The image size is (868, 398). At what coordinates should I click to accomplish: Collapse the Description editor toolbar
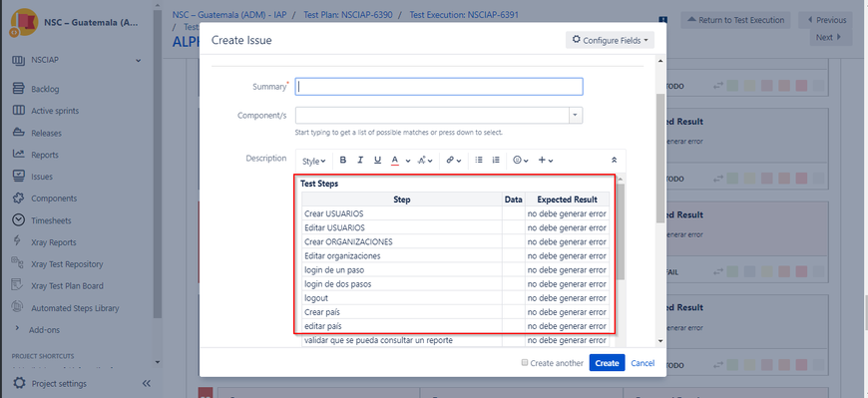tap(614, 160)
